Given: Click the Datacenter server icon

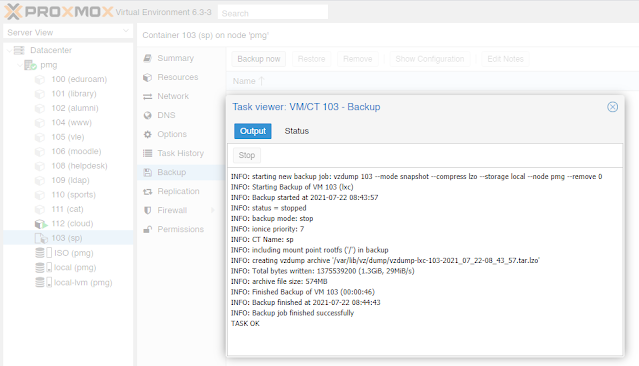Looking at the screenshot, I should 19,50.
